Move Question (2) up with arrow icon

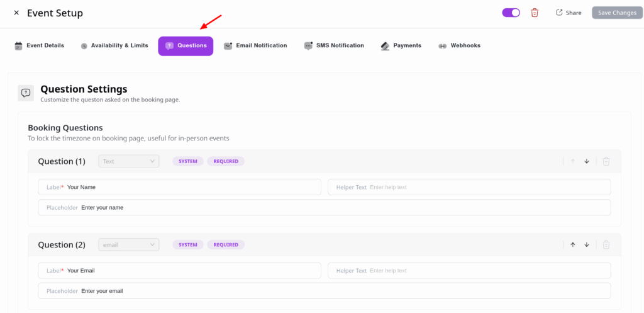[573, 244]
